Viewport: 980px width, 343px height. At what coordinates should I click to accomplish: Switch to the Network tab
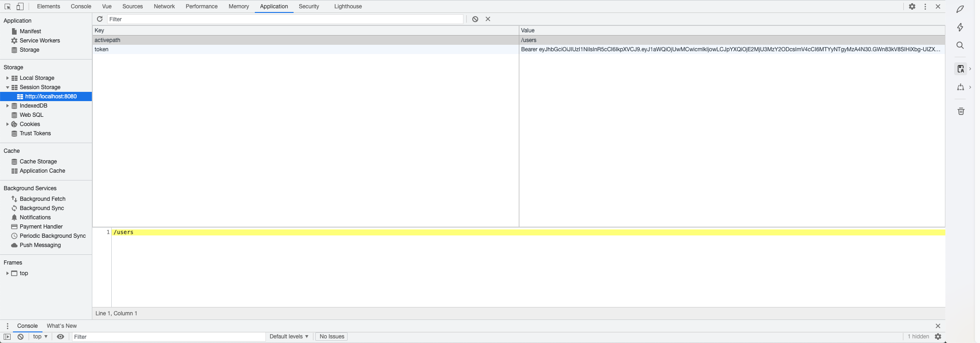(x=164, y=6)
